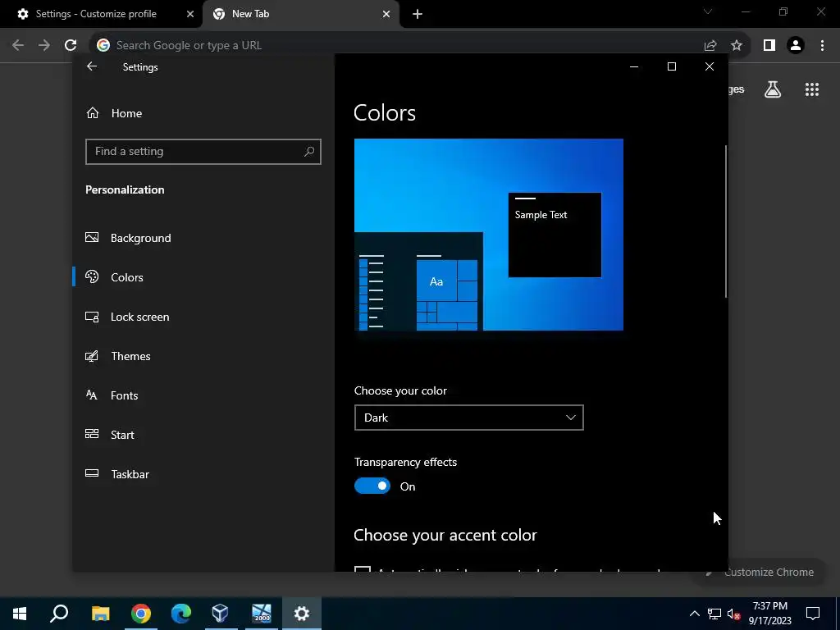Screen dimensions: 840x630
Task: Expand the Choose your color dropdown
Action: pyautogui.click(x=468, y=418)
